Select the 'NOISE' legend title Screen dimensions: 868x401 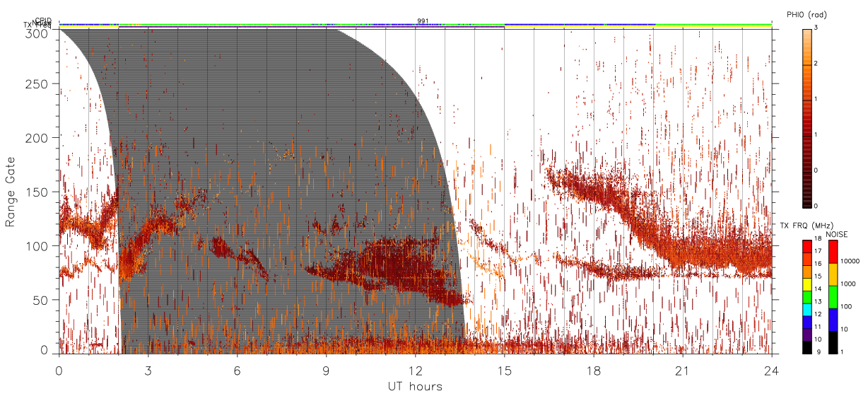[837, 234]
